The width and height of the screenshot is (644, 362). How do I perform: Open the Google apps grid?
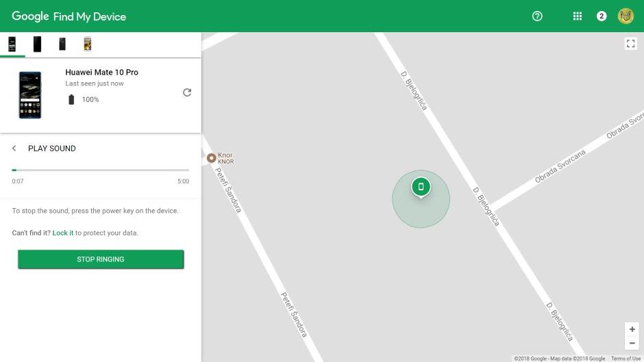click(578, 16)
